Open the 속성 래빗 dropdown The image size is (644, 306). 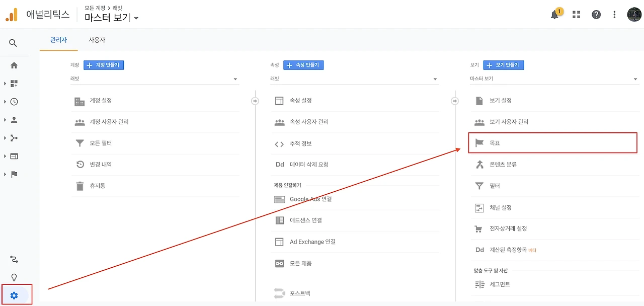354,79
